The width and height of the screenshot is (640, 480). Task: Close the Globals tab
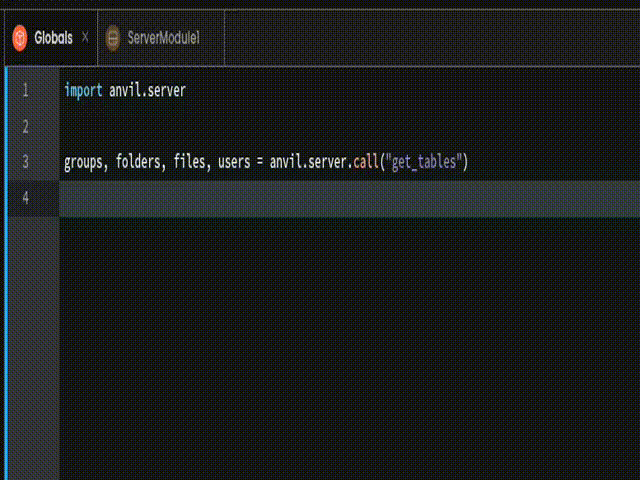point(85,37)
